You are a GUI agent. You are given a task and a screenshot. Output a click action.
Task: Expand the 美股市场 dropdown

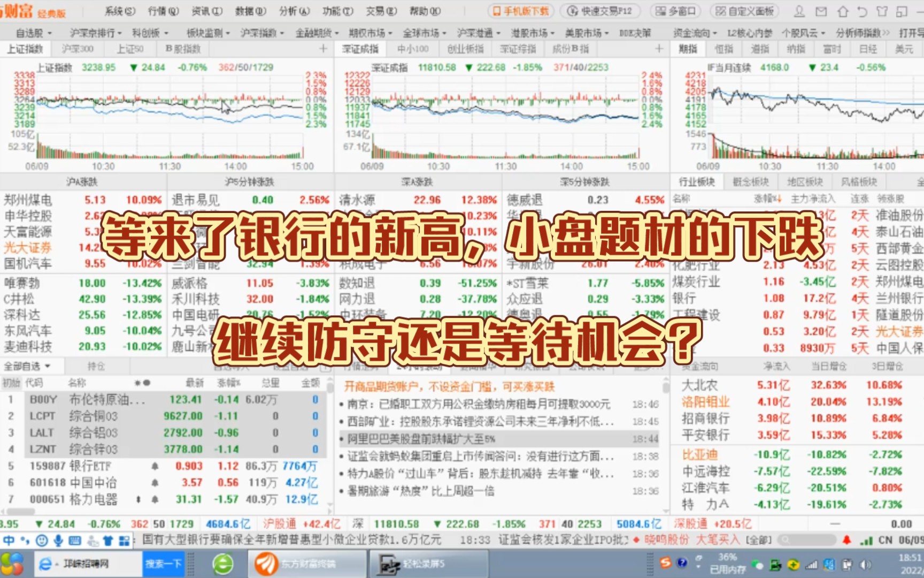pyautogui.click(x=587, y=33)
